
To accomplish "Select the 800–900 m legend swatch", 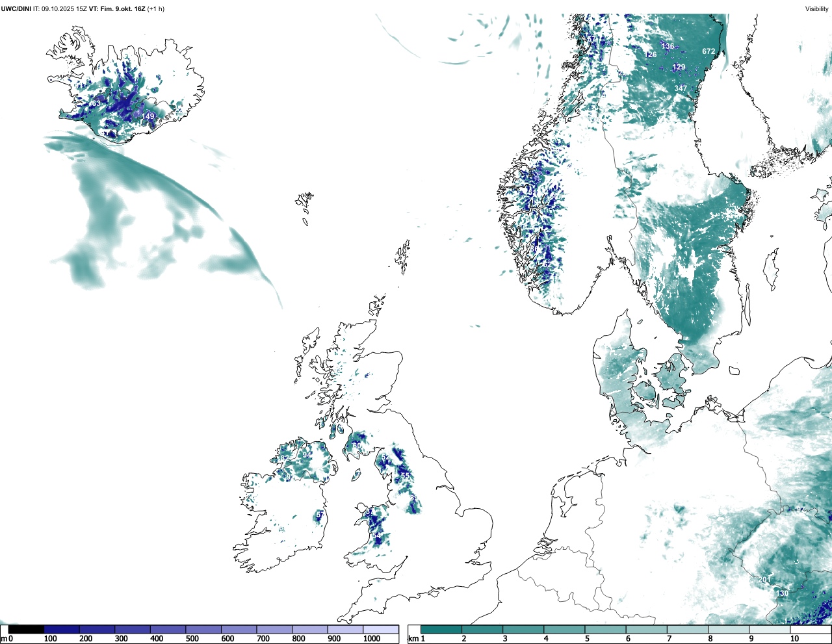I will tap(309, 629).
